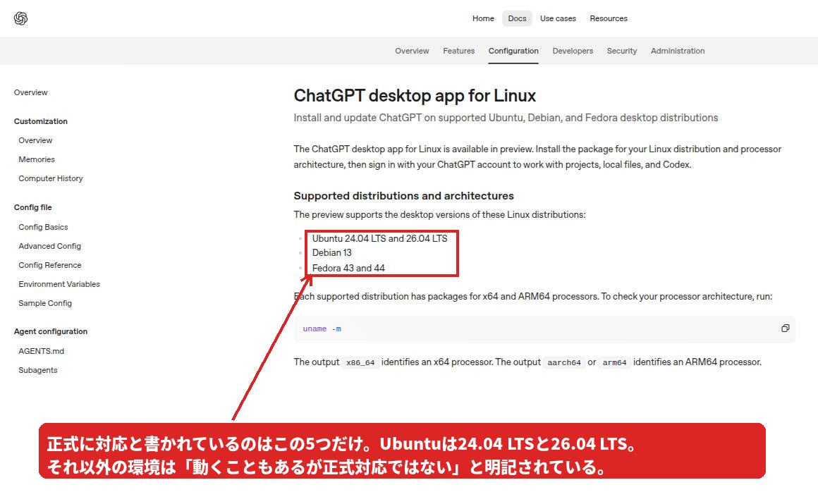Open the Memories sidebar page
The image size is (818, 504).
tap(37, 159)
